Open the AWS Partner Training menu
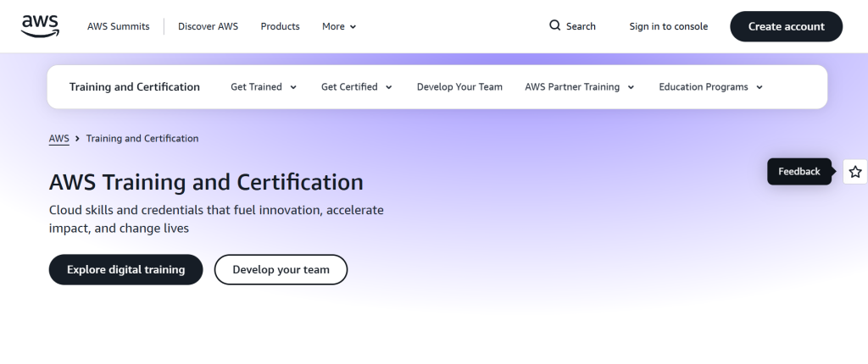The image size is (868, 364). coord(572,87)
